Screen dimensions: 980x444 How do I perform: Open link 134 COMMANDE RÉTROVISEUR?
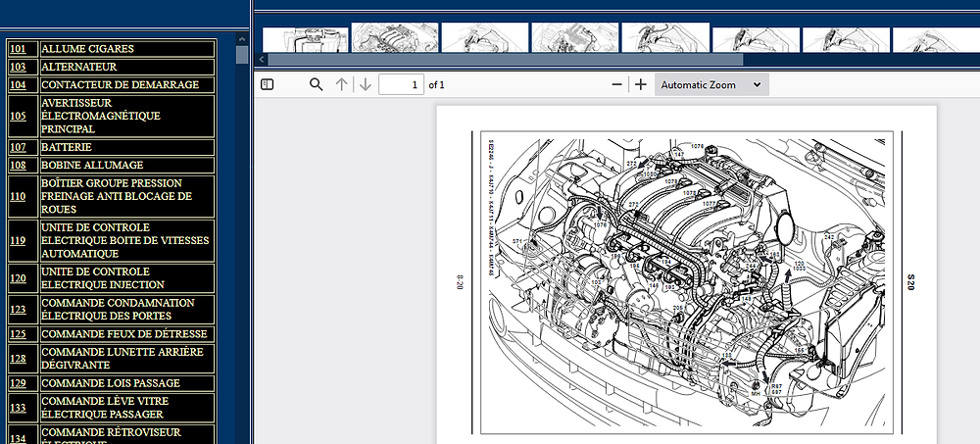pos(18,439)
